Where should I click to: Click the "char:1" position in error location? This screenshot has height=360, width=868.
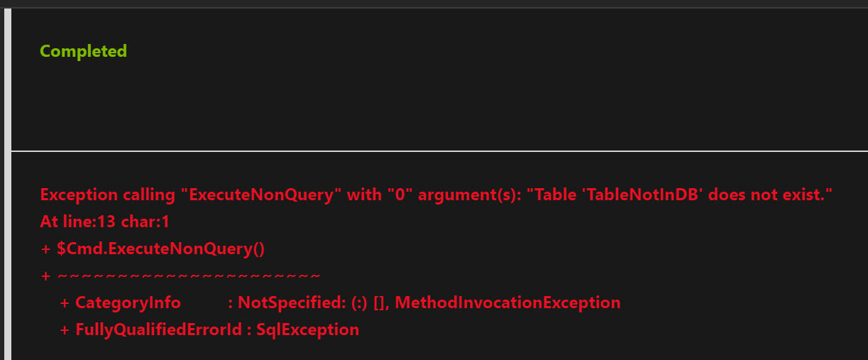145,222
